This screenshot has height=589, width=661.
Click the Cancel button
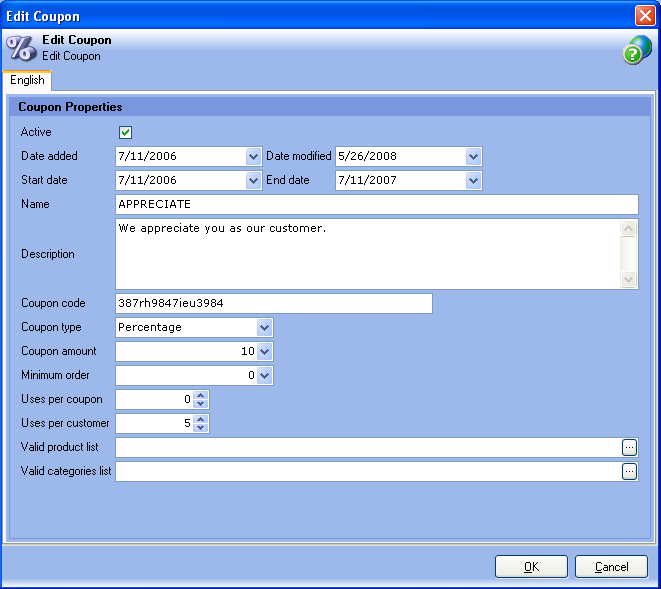tap(611, 567)
